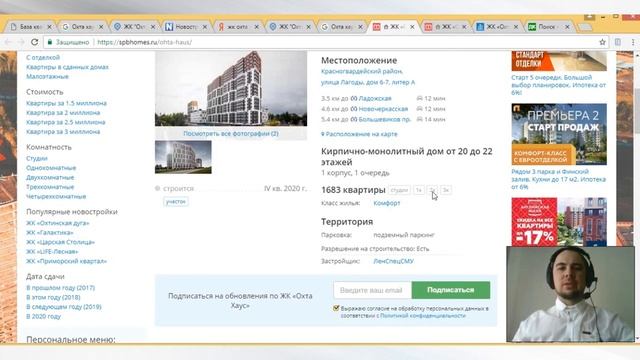Click the small building thumbnail
The height and width of the screenshot is (360, 640).
tap(183, 157)
